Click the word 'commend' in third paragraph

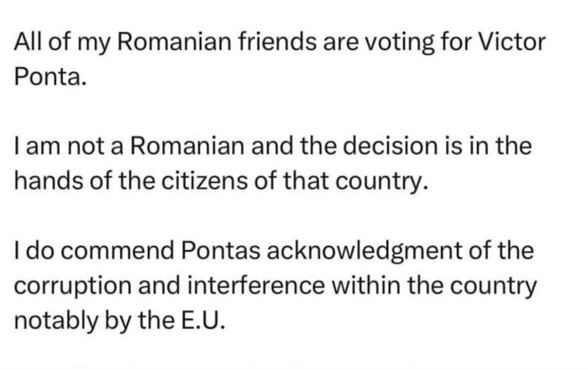118,251
